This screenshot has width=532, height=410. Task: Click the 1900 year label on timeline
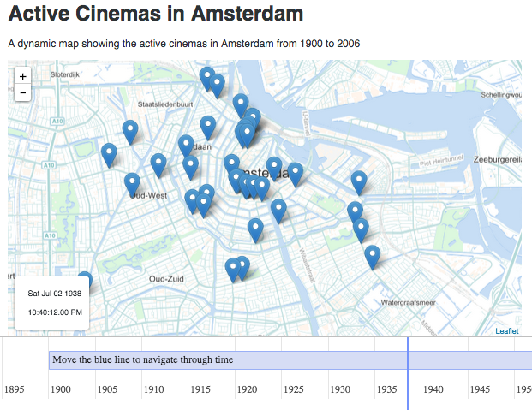[61, 389]
